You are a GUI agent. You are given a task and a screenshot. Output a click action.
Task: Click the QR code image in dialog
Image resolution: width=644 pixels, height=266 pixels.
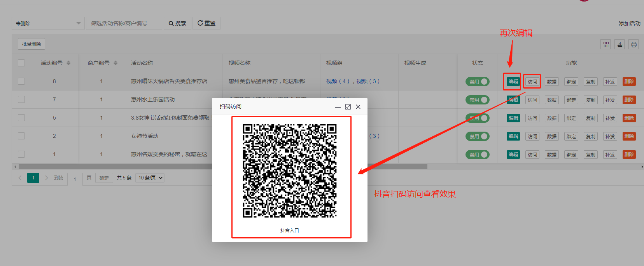[x=290, y=171]
